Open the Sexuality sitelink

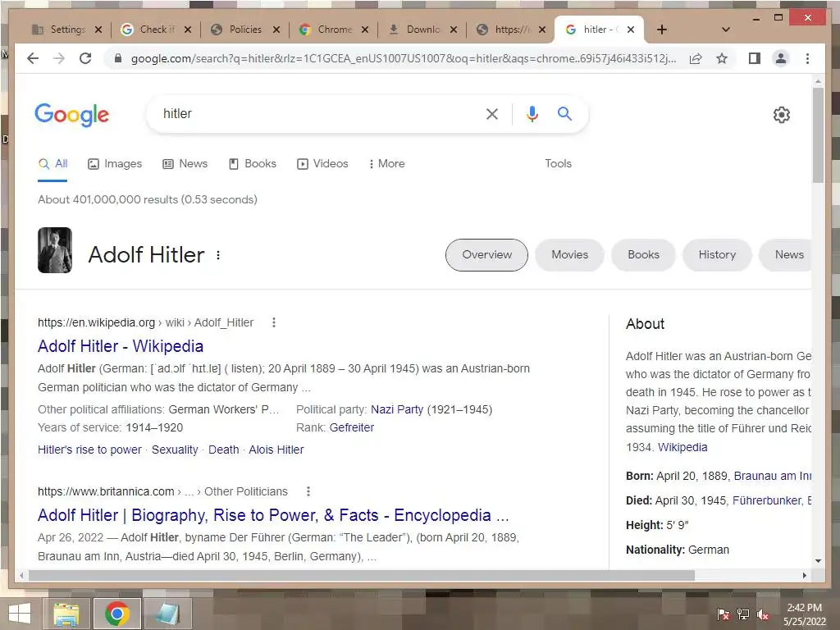click(175, 450)
